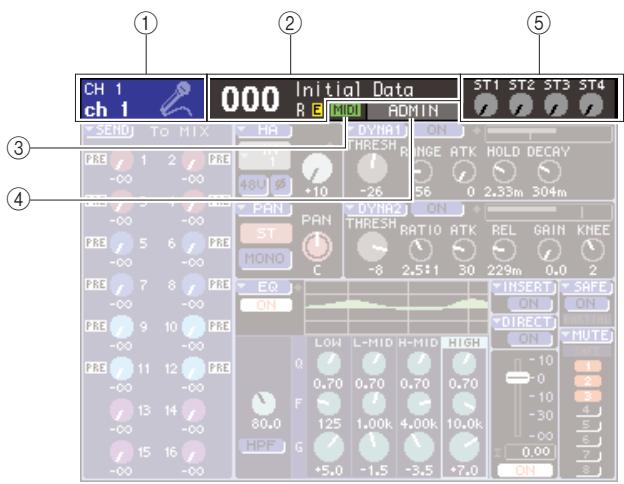624x484 pixels.
Task: Open the EQ popup header
Action: [264, 287]
